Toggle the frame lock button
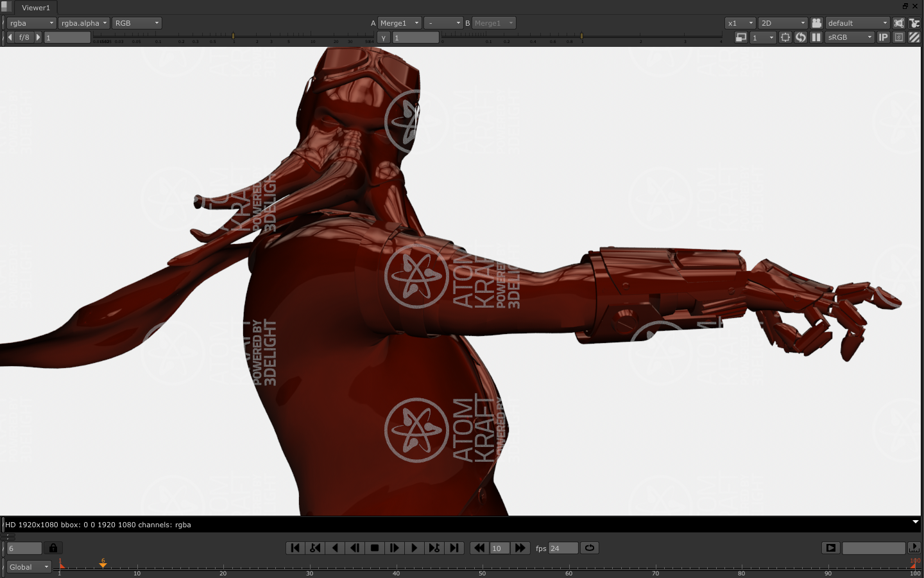This screenshot has height=578, width=924. (53, 548)
